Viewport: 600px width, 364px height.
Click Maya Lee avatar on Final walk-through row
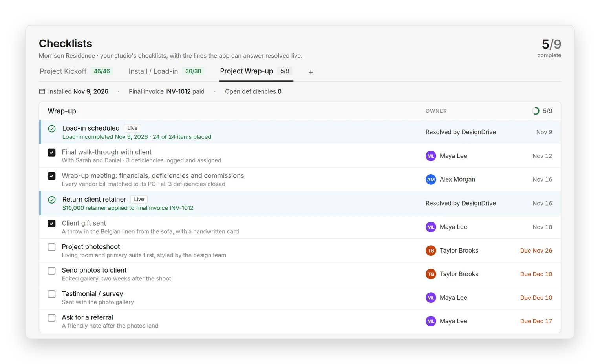click(x=431, y=156)
